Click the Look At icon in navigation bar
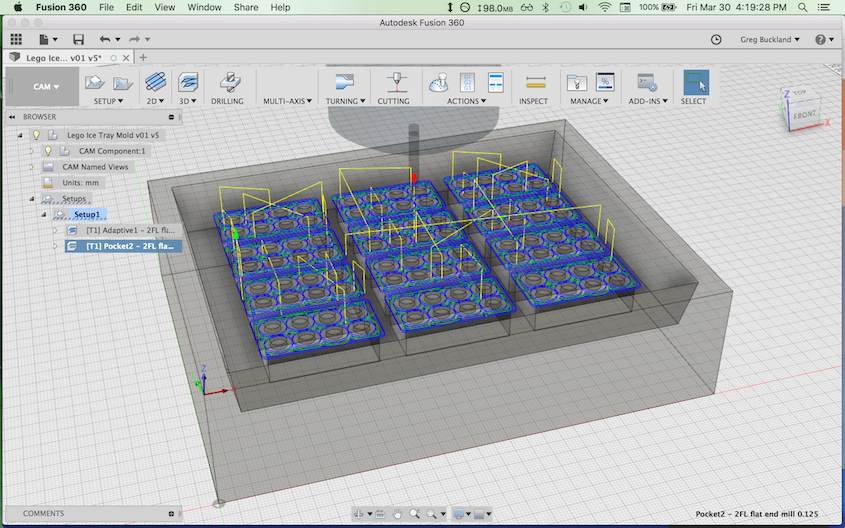Viewport: 845px width, 528px height. point(379,514)
